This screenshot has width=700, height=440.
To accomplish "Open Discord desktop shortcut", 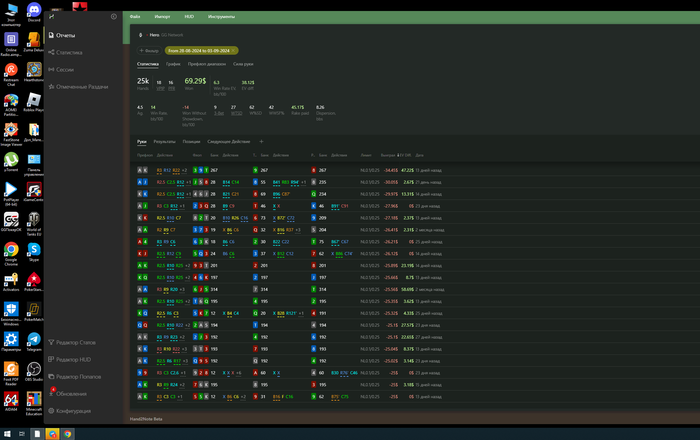I will click(x=34, y=12).
